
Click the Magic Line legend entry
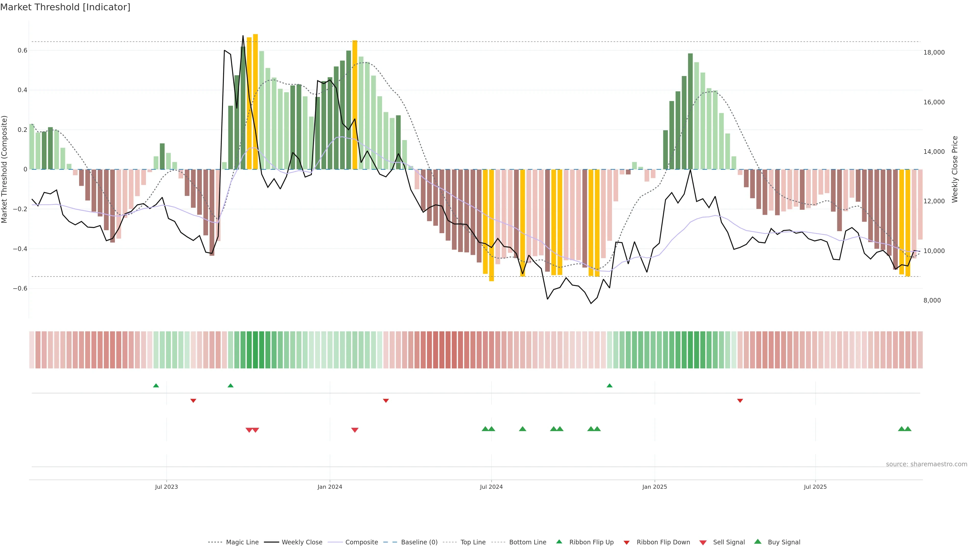coord(242,542)
